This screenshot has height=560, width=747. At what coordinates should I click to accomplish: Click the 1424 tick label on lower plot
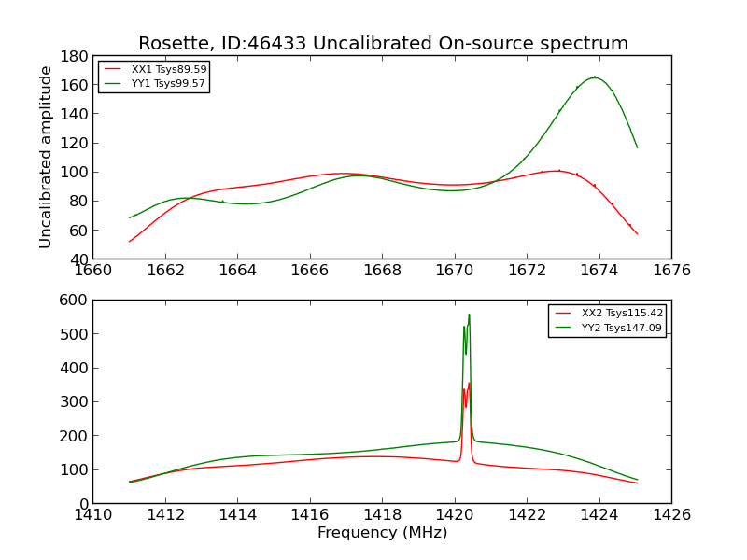point(599,515)
